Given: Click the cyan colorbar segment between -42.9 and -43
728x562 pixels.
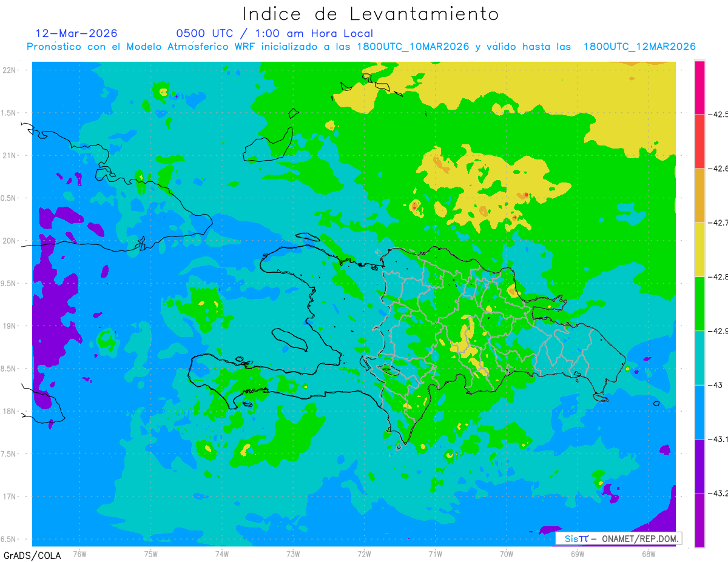Looking at the screenshot, I should tap(699, 358).
